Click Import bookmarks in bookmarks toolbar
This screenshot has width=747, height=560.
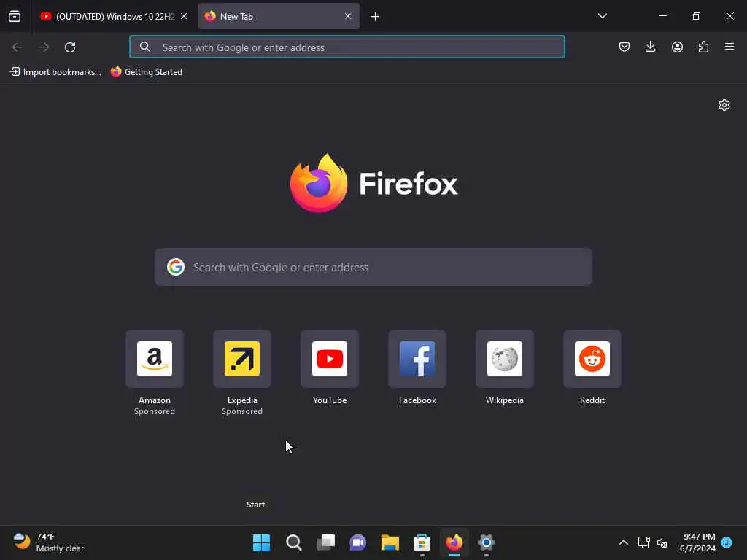point(55,72)
